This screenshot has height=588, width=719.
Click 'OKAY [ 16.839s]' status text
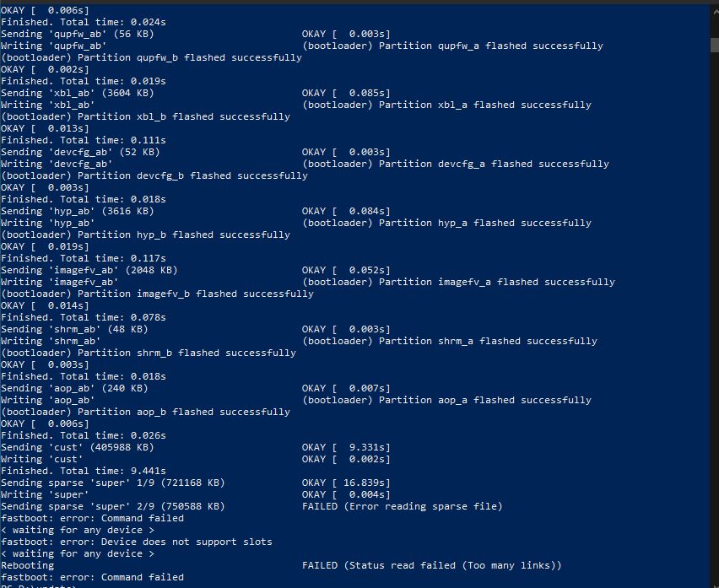(x=346, y=483)
